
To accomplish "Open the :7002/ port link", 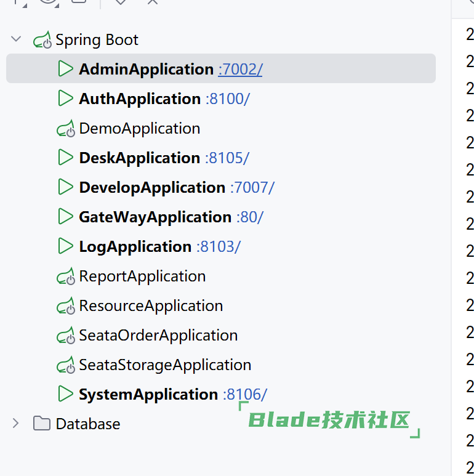I will click(x=240, y=69).
